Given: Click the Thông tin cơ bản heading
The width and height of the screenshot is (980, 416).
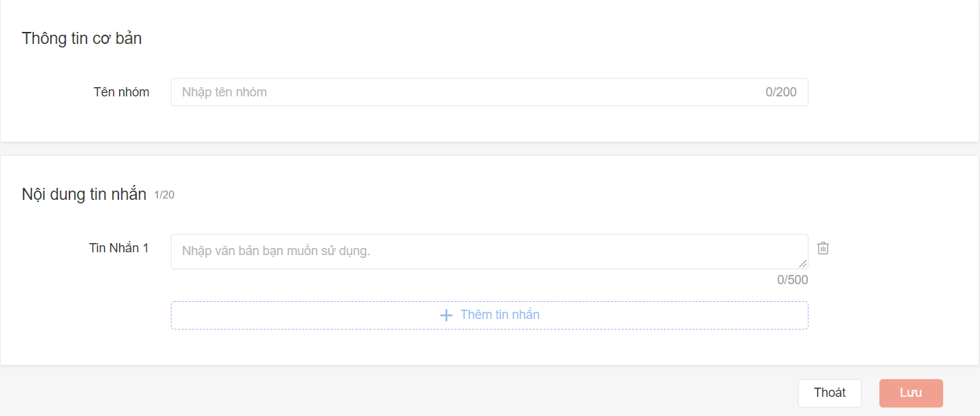Looking at the screenshot, I should coord(81,38).
